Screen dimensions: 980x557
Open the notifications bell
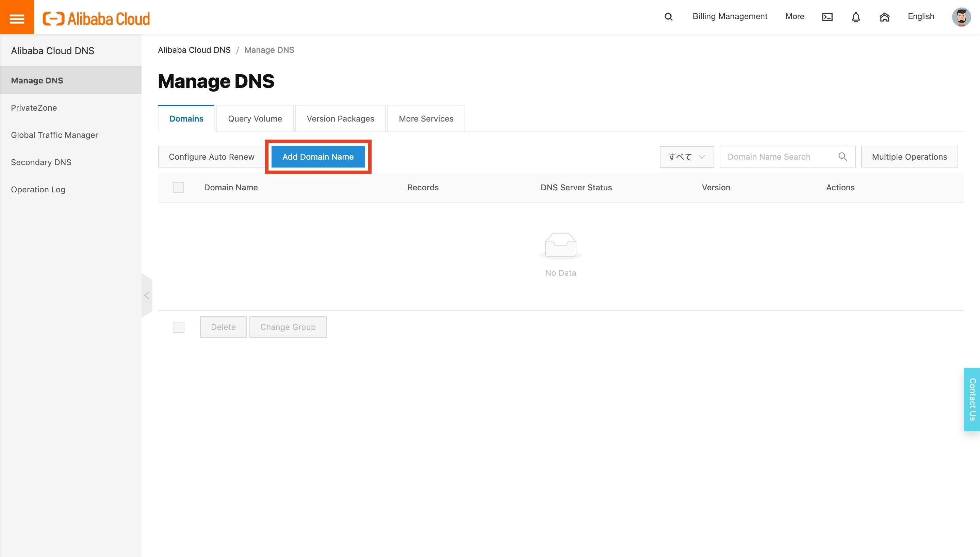coord(856,17)
